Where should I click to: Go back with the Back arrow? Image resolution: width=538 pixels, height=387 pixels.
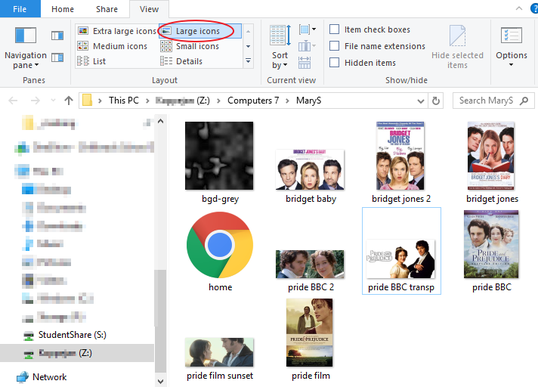point(13,101)
